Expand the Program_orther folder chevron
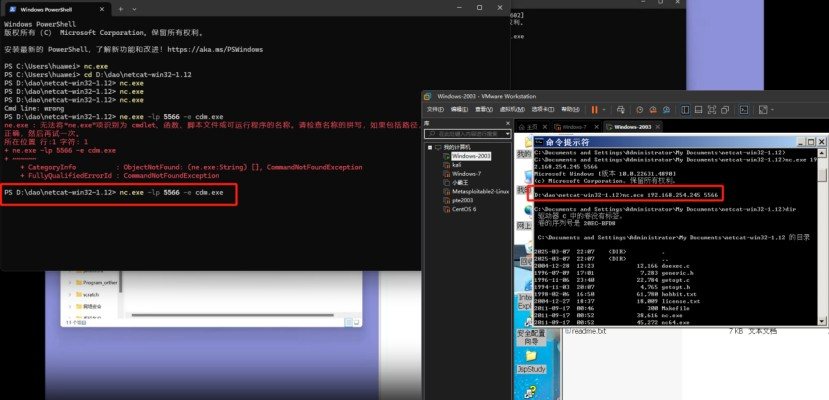Screen dimensions: 829x400 70,283
